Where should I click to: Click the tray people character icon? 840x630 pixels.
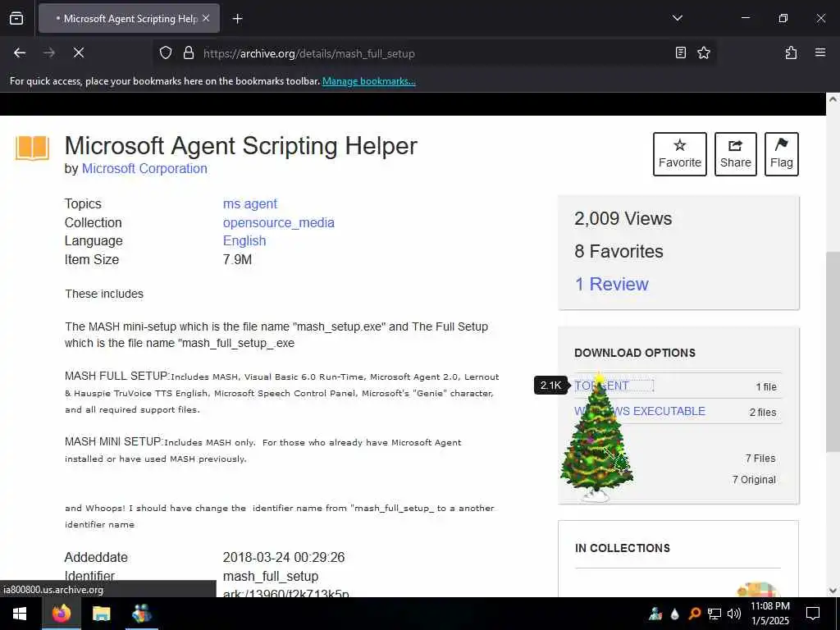655,614
